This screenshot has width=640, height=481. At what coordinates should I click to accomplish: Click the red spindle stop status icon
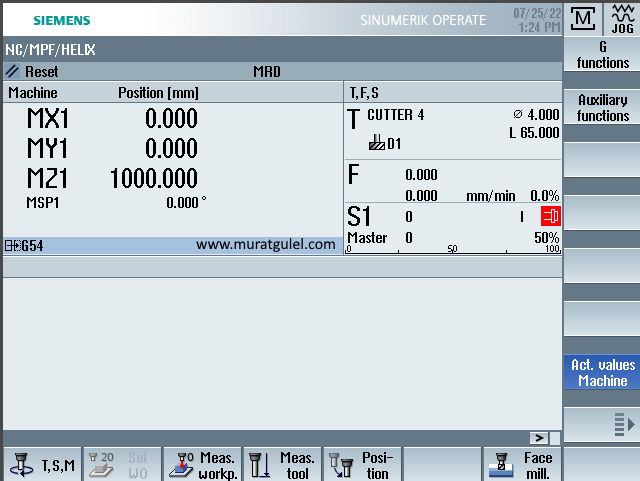(551, 216)
